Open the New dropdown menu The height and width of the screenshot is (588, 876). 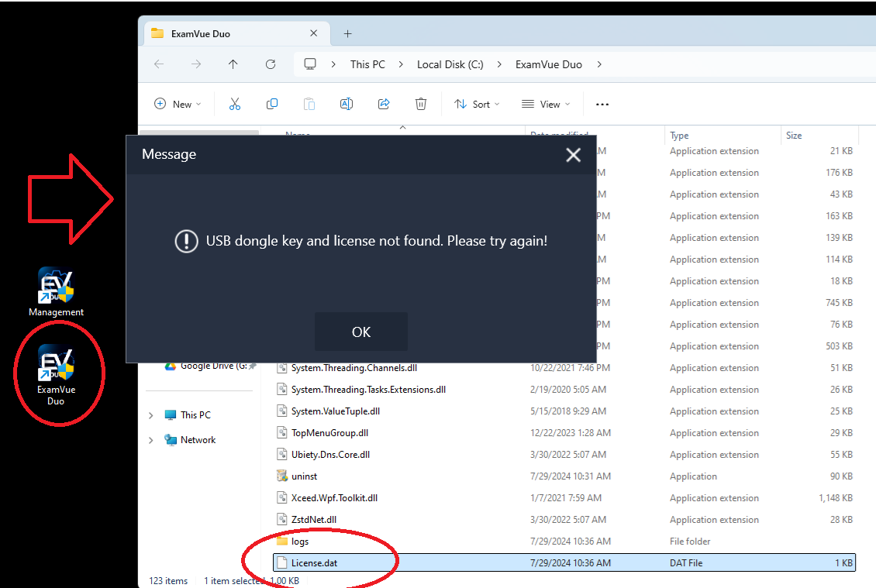pyautogui.click(x=178, y=104)
